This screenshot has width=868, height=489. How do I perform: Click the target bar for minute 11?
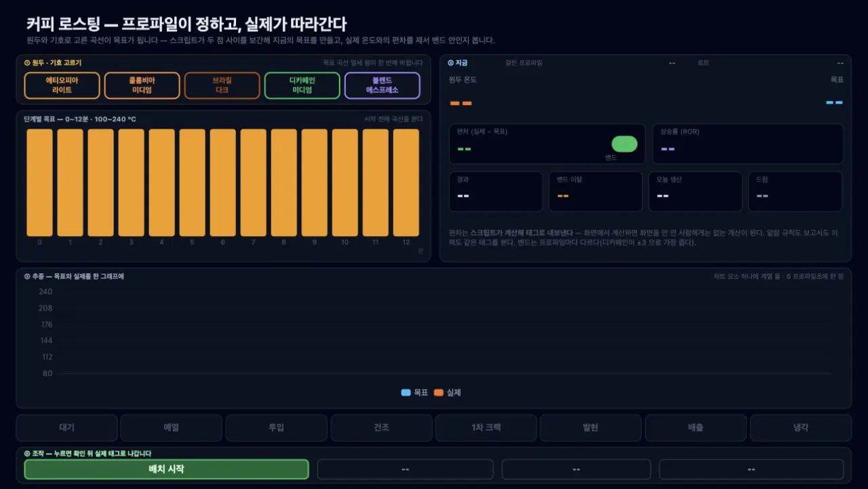pos(375,182)
